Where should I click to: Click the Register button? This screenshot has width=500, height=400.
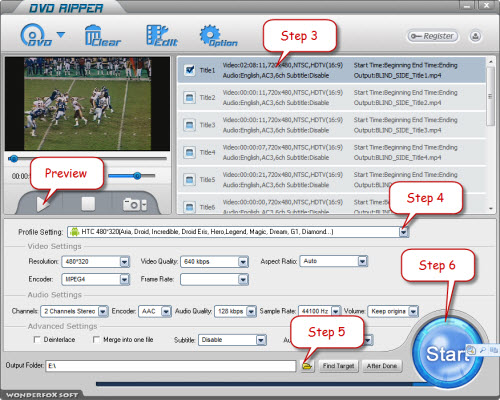432,36
